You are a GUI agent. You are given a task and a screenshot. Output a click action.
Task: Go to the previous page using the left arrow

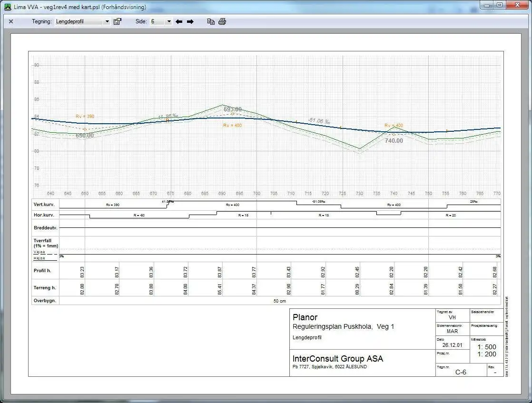click(x=178, y=21)
